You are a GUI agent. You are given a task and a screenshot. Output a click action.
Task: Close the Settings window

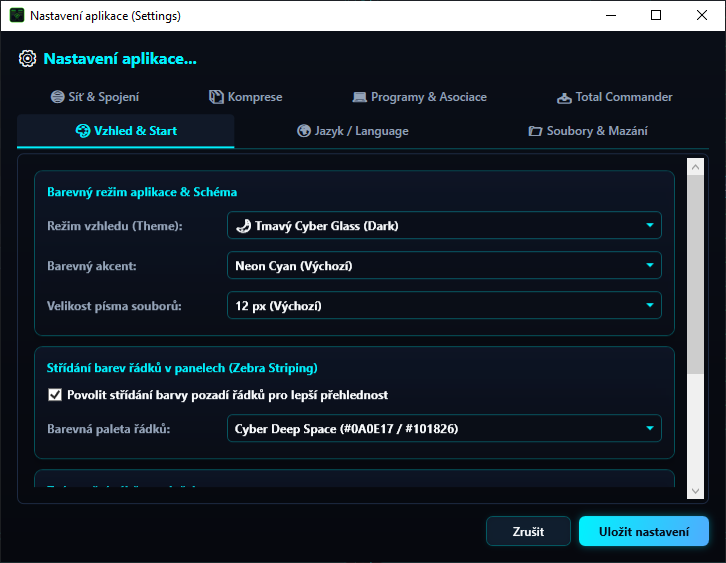pyautogui.click(x=701, y=15)
